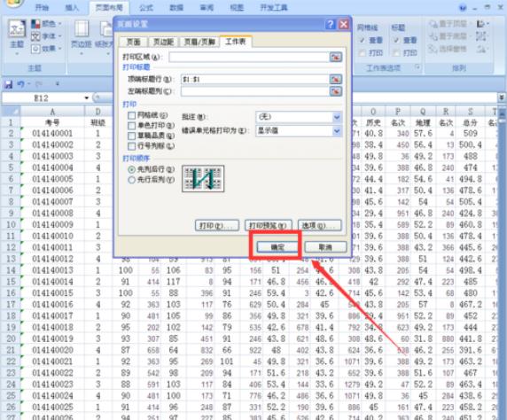
Task: Enable the black and white print checkbox
Action: [x=131, y=126]
